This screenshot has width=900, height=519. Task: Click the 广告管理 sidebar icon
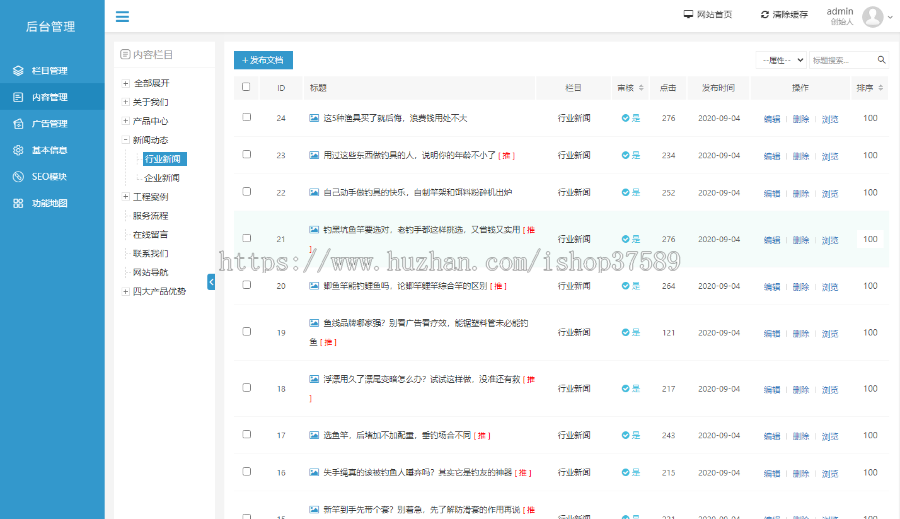coord(18,123)
